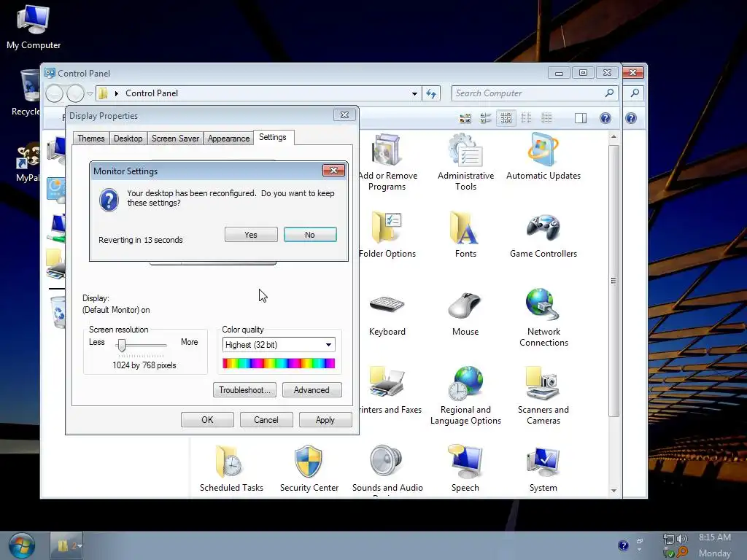Screen dimensions: 747x560
Task: Open the Color quality dropdown
Action: [279, 345]
